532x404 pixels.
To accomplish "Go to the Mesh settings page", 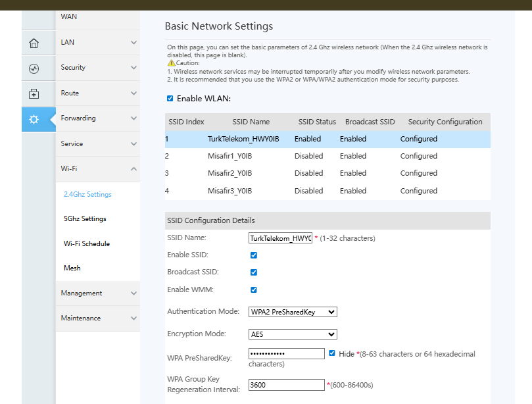I will click(x=72, y=268).
